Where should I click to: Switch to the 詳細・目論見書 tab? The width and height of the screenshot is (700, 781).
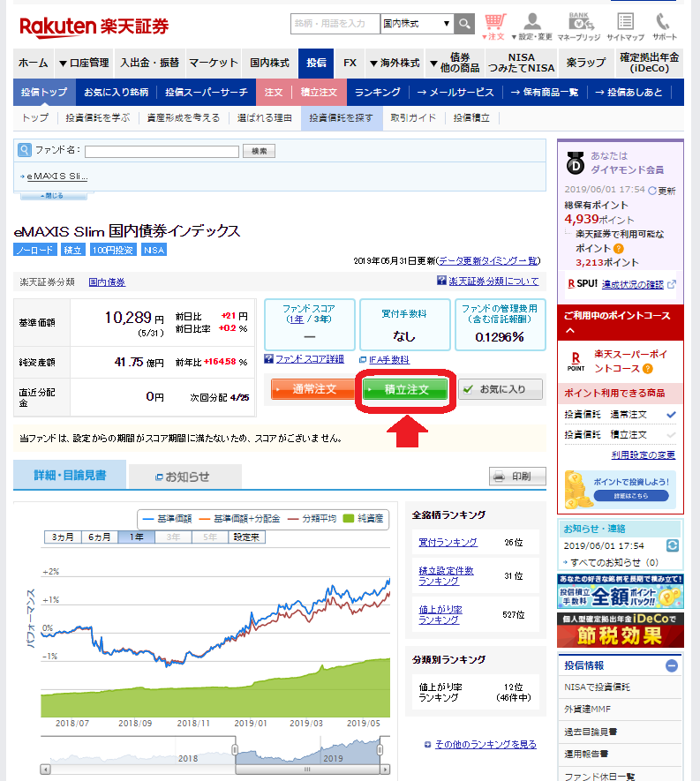(x=70, y=475)
